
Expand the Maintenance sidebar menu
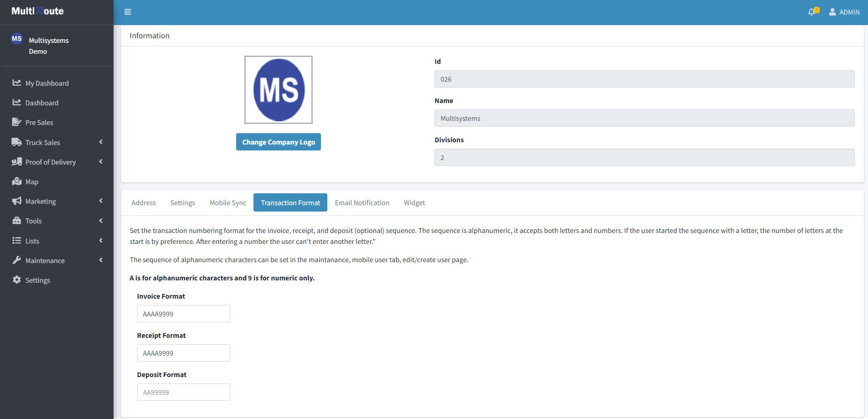point(101,260)
